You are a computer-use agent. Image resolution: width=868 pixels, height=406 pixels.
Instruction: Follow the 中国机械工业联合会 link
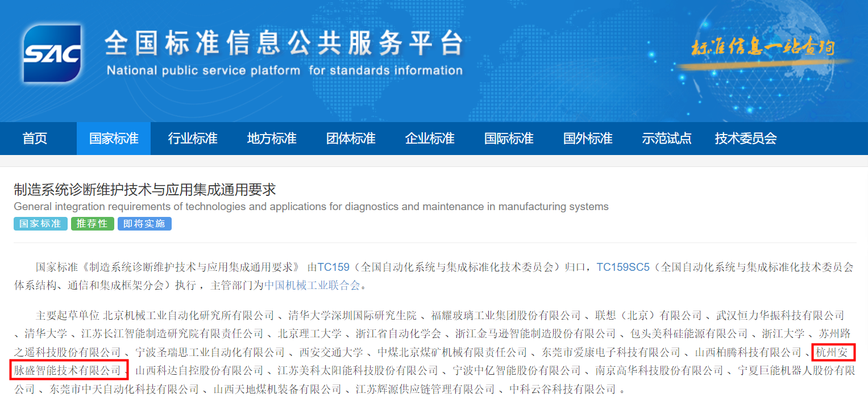pos(312,285)
